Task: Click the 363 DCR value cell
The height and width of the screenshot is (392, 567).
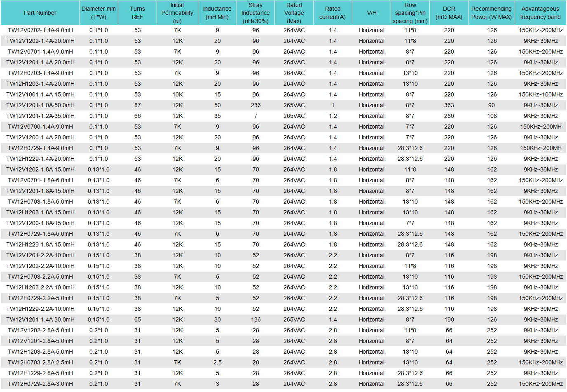Action: tap(449, 105)
